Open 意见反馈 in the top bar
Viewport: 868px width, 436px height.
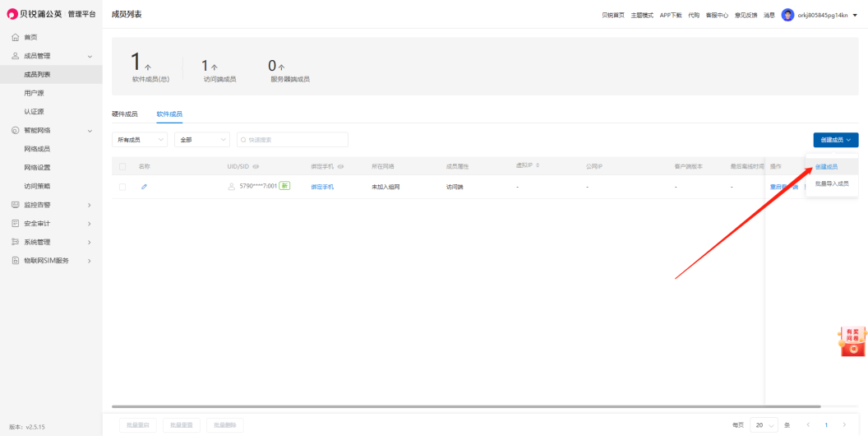click(x=746, y=15)
